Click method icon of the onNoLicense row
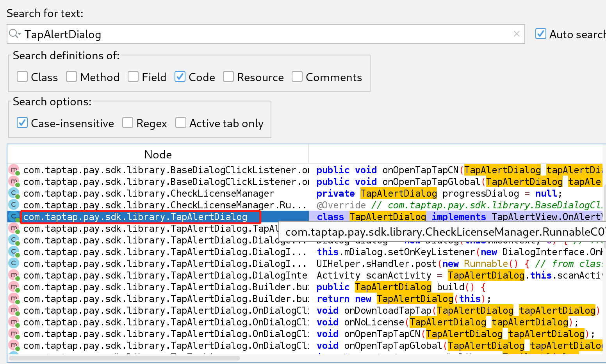The image size is (606, 364). 14,322
